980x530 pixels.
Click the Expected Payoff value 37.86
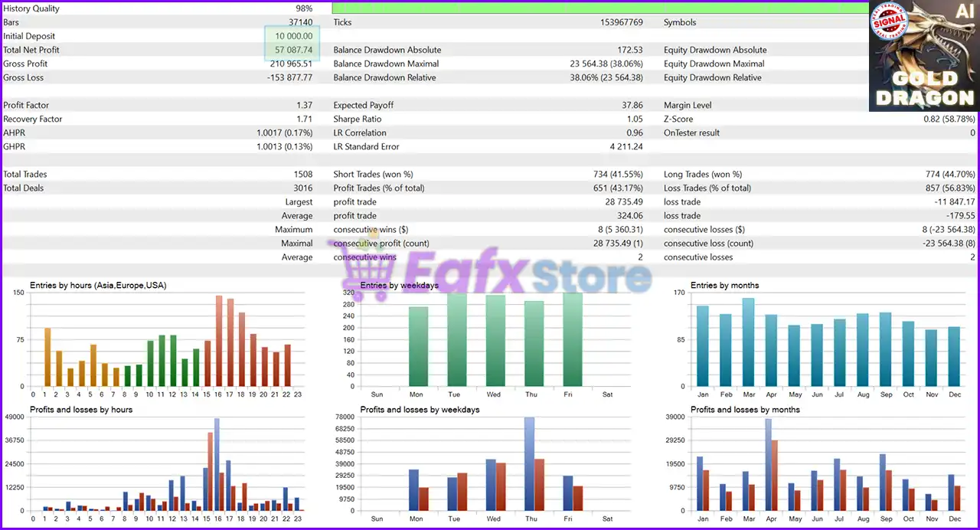click(x=632, y=105)
